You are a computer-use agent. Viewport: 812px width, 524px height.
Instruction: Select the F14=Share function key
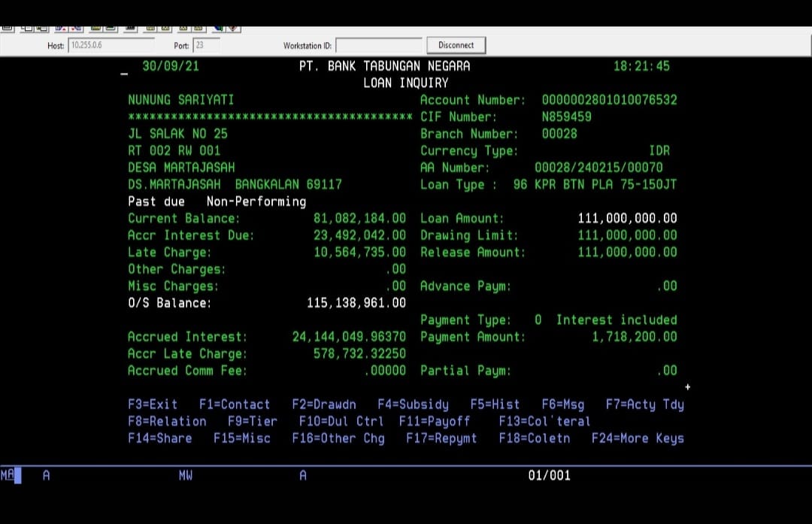(159, 438)
